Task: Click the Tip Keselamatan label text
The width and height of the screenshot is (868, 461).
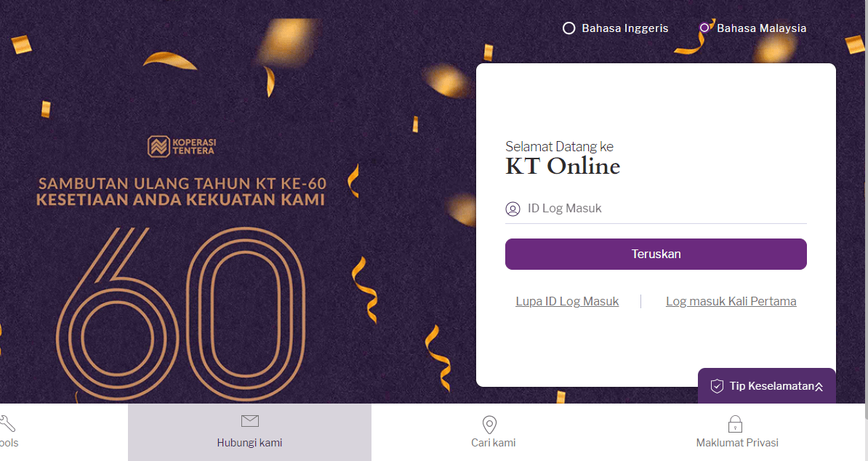Action: coord(771,386)
